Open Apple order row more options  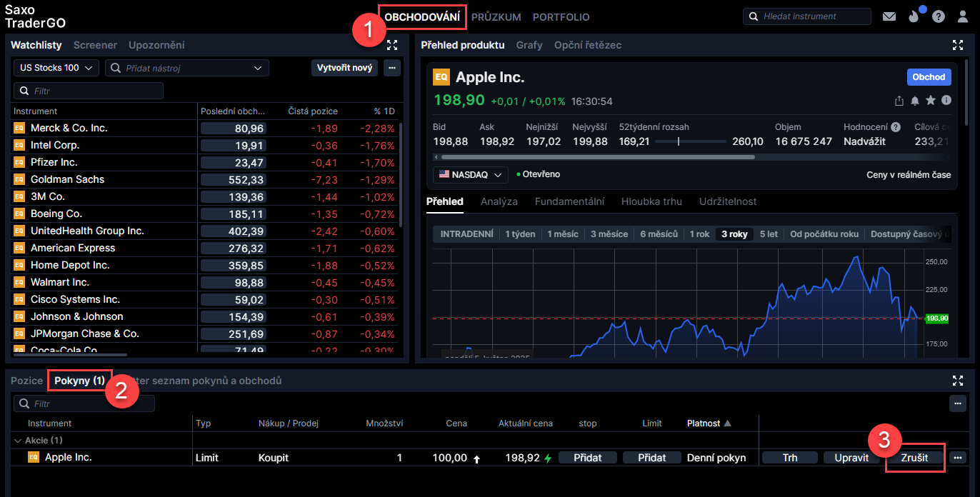coord(958,457)
